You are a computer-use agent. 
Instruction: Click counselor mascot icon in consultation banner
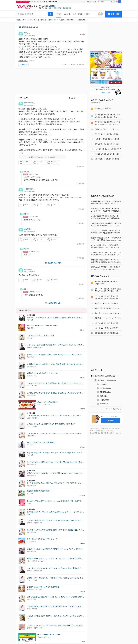click(x=118, y=92)
